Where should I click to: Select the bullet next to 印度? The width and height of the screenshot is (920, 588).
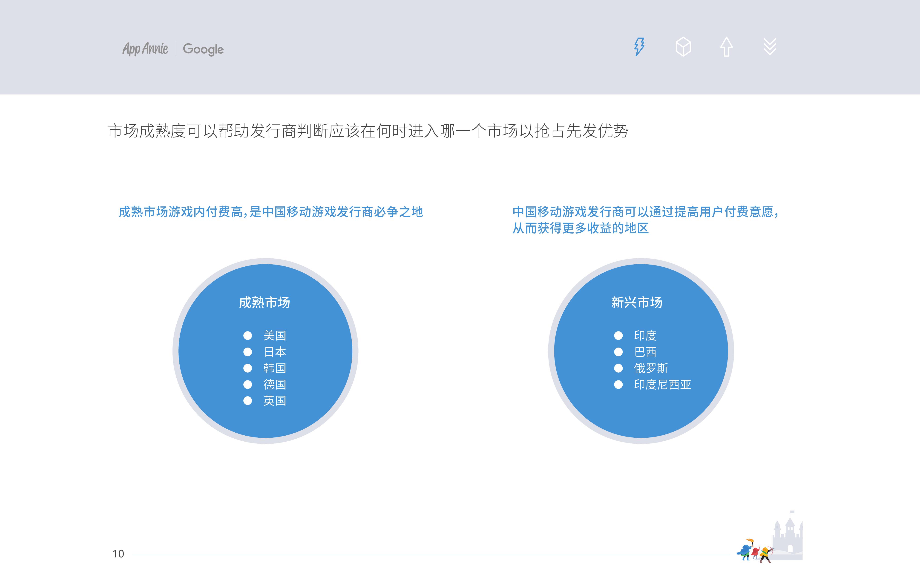point(618,336)
